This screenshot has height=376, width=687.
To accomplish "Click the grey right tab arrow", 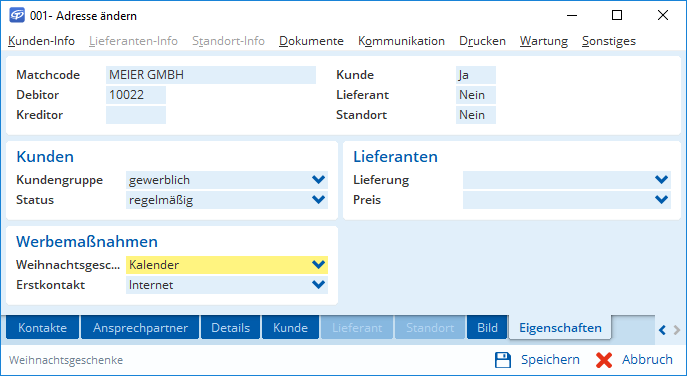I will tap(676, 330).
